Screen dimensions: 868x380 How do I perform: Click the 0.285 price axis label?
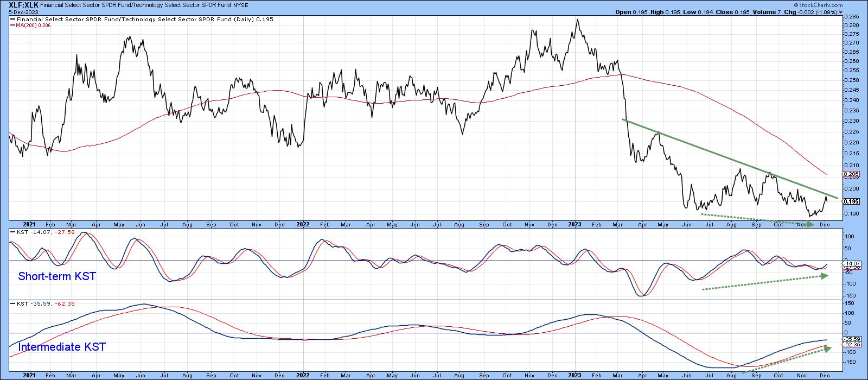(851, 17)
